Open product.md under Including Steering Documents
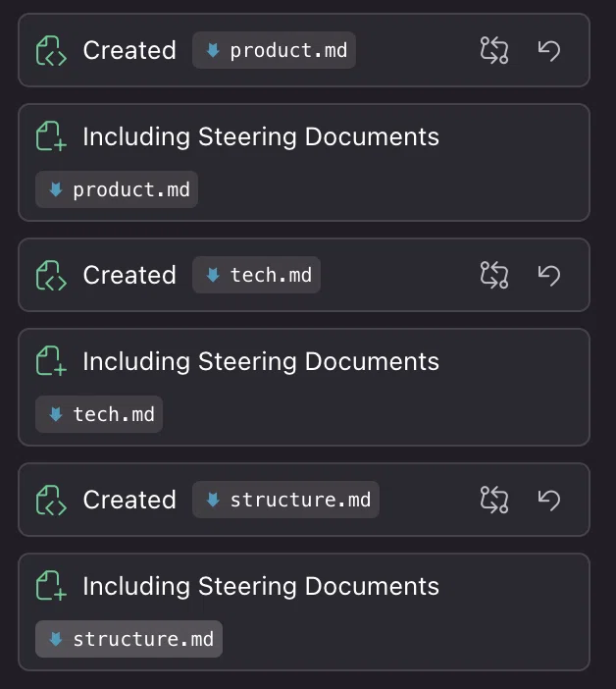 click(x=117, y=189)
